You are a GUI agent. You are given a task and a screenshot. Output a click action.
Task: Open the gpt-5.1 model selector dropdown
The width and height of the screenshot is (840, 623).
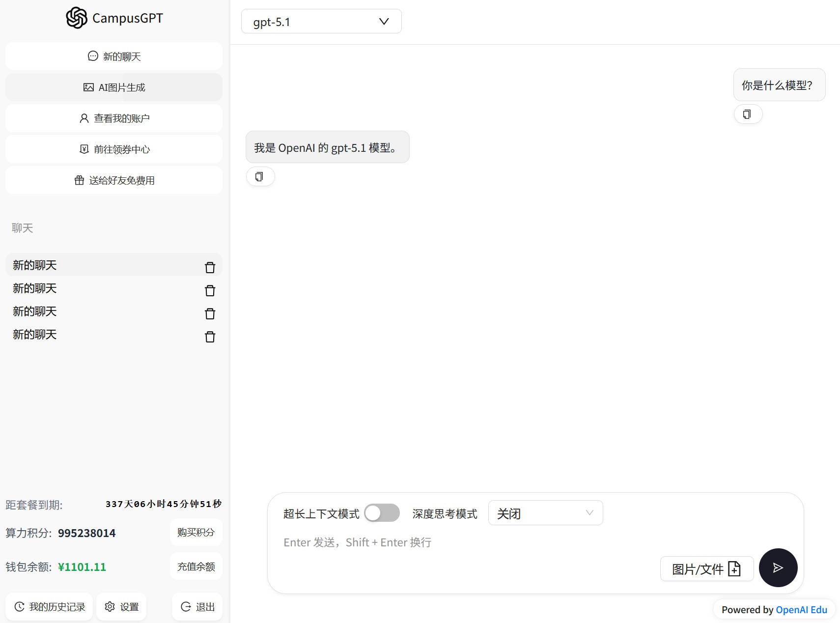click(x=321, y=22)
